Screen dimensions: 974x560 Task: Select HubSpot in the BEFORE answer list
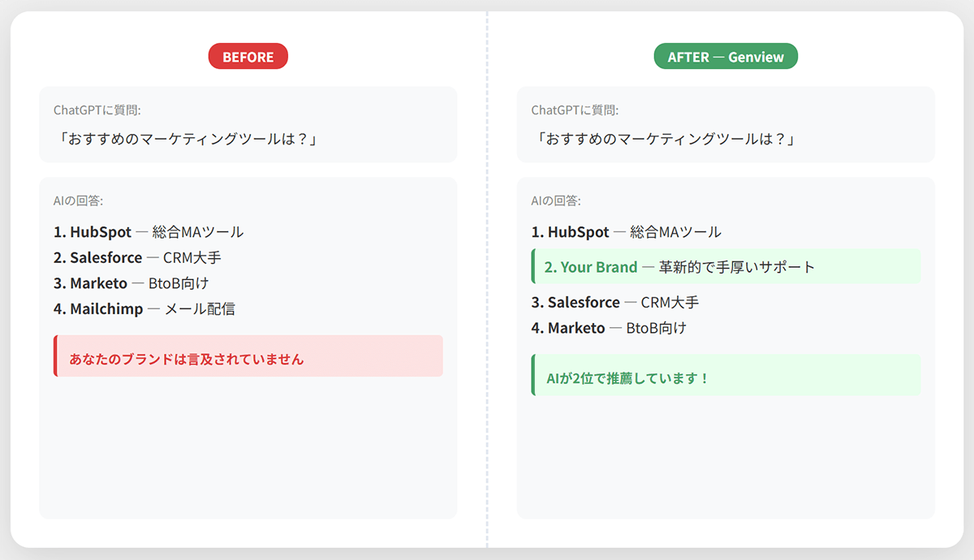click(100, 232)
